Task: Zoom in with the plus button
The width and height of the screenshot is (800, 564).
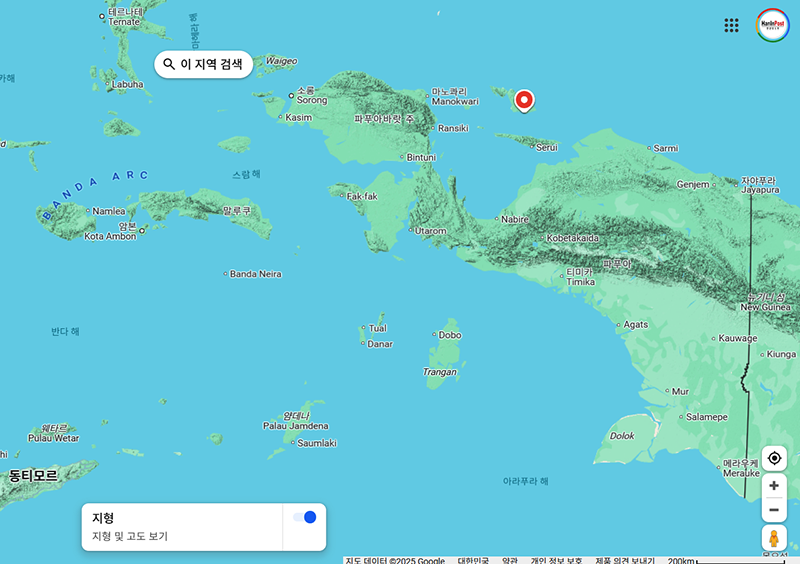Action: (773, 485)
